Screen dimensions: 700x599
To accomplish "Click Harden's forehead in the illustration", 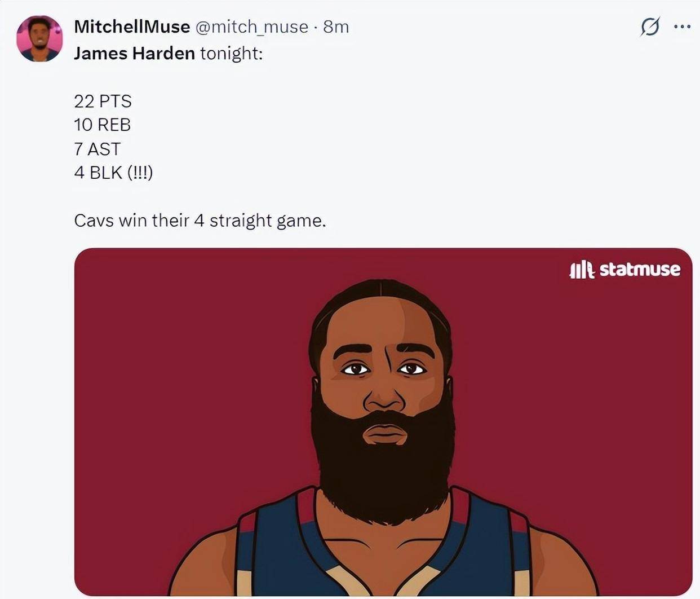I will click(383, 321).
